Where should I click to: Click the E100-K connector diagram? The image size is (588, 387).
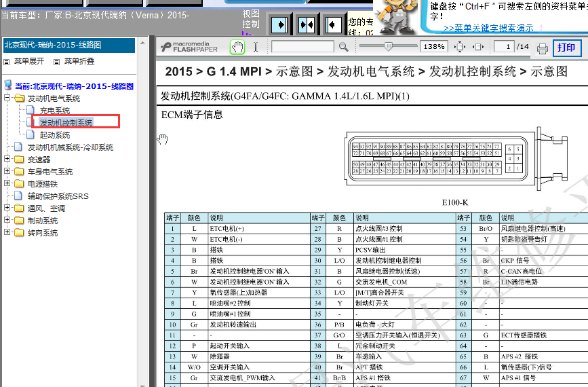(x=456, y=159)
